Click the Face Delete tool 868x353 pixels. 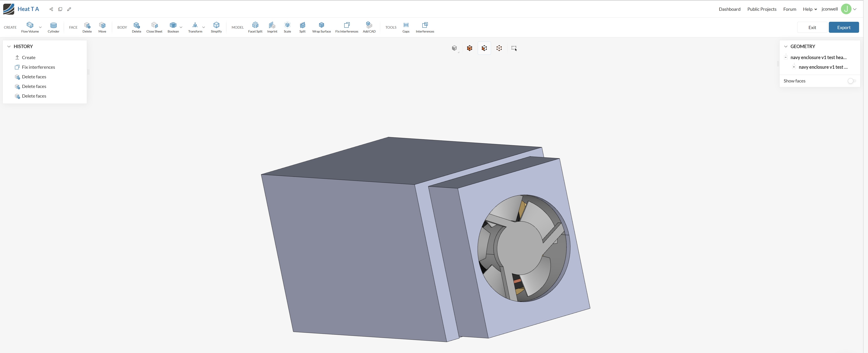[x=87, y=27]
